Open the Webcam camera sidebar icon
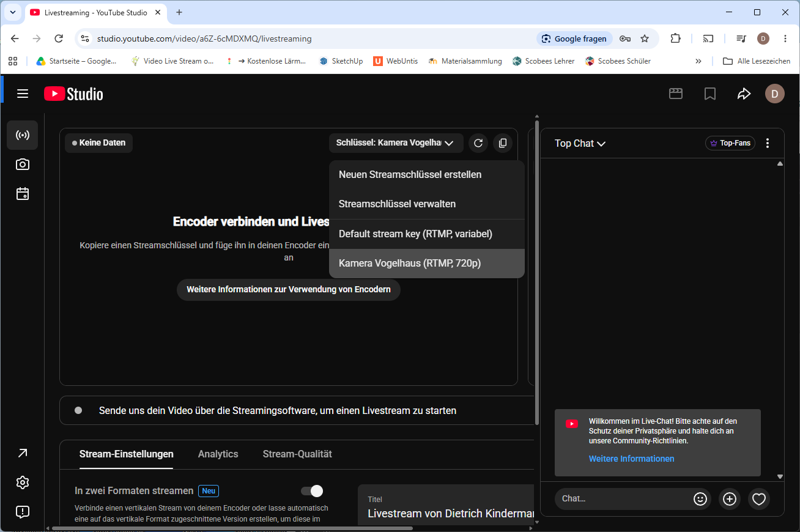Viewport: 800px width, 532px height. point(23,164)
